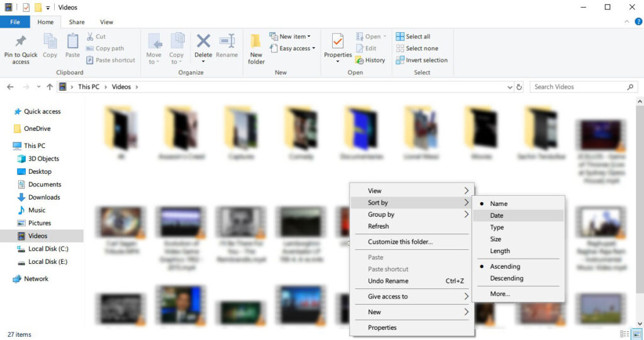Sort by Name option

518,203
